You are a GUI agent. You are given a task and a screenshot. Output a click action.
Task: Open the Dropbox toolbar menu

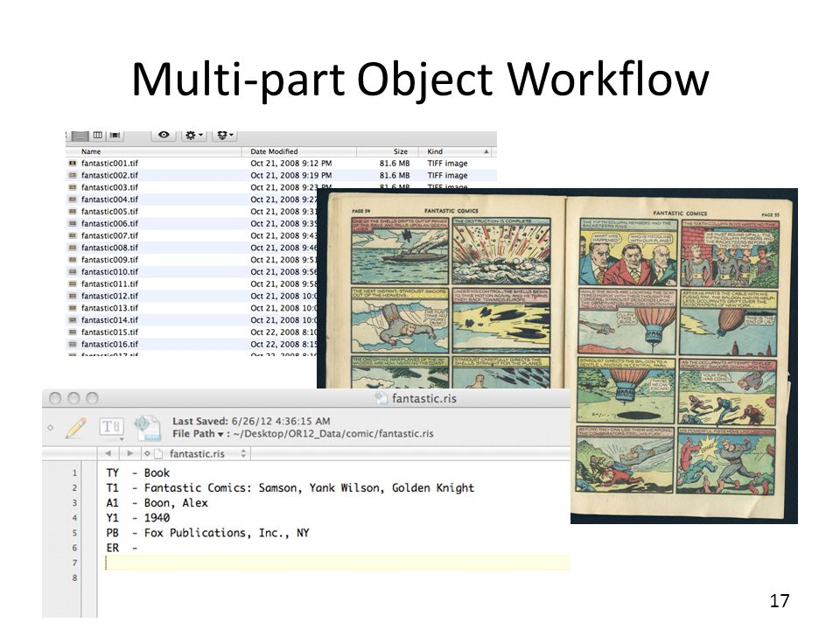point(225,135)
